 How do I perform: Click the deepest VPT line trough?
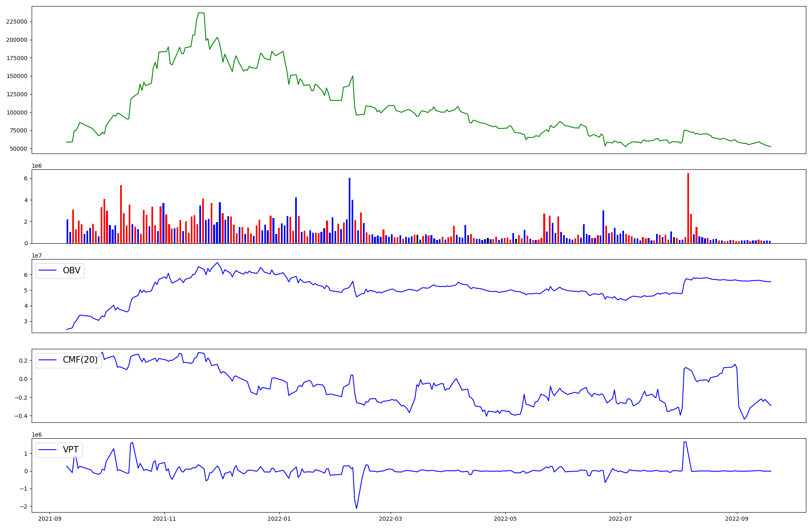tap(356, 508)
